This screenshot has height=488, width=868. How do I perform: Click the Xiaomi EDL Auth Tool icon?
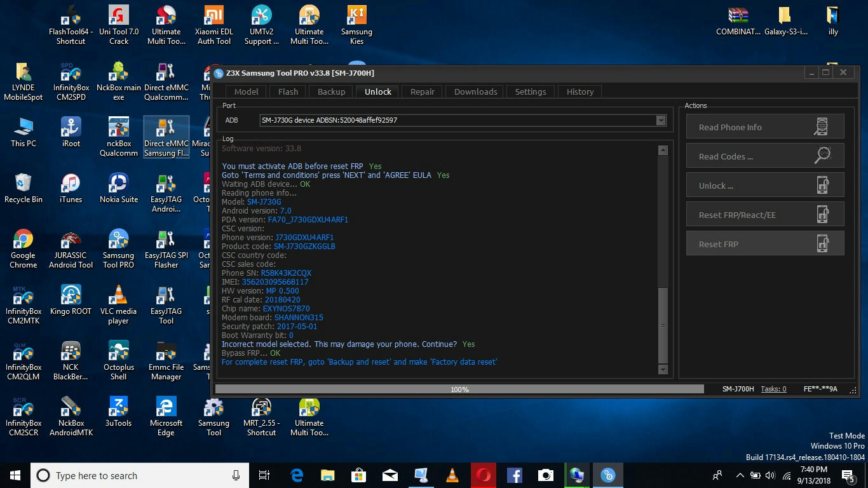pyautogui.click(x=214, y=25)
